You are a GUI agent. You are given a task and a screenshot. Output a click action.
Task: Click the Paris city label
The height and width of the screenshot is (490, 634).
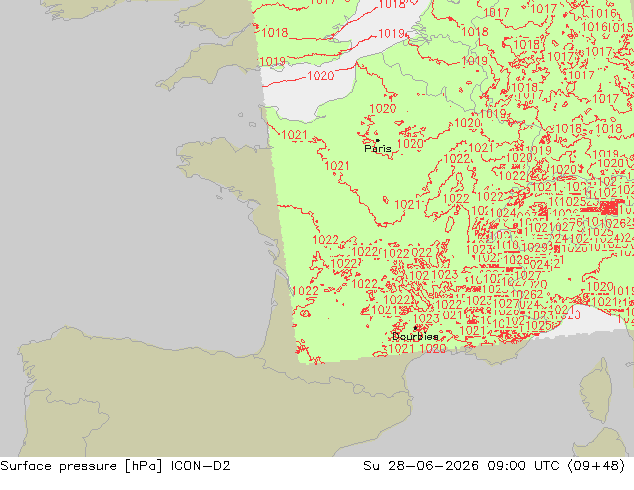[378, 149]
